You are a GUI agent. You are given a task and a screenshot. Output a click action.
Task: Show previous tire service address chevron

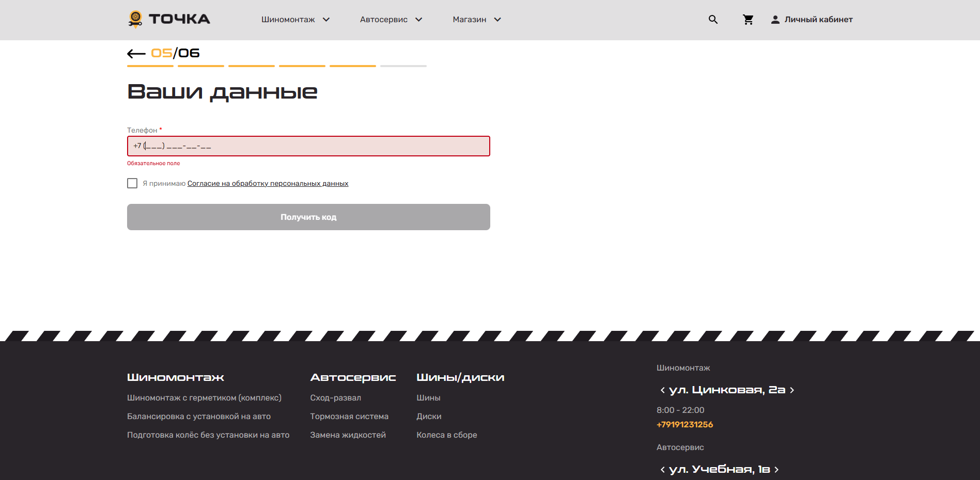tap(662, 390)
